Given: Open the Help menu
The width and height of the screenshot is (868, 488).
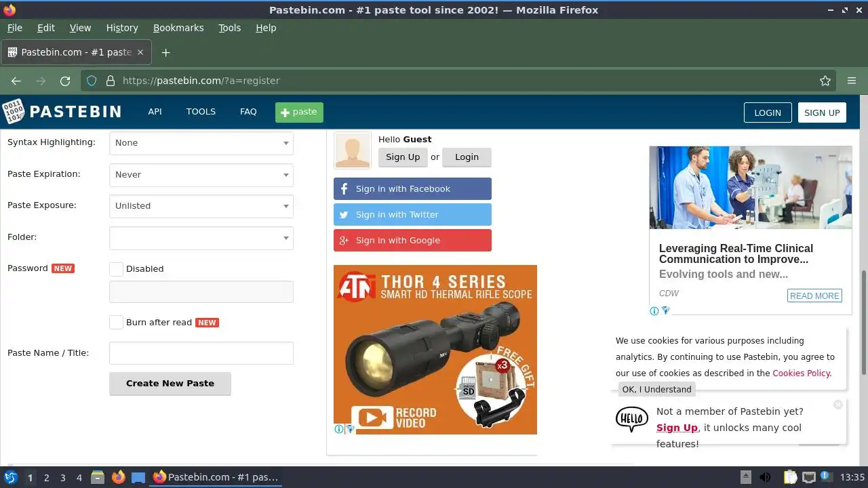Looking at the screenshot, I should coord(266,28).
